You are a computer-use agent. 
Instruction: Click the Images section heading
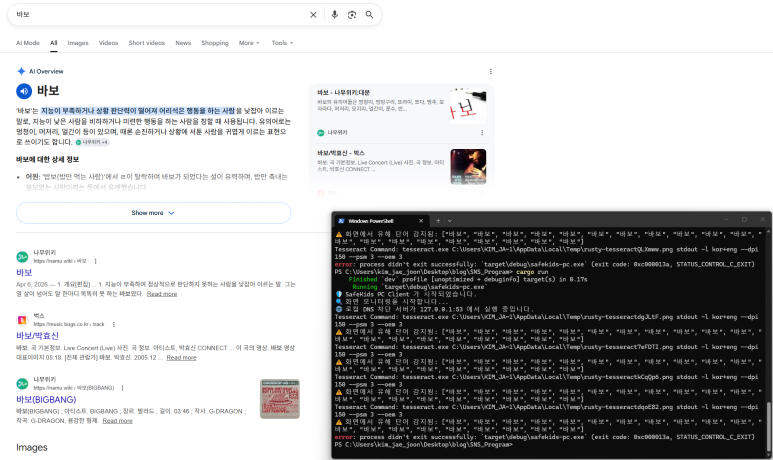tap(32, 448)
